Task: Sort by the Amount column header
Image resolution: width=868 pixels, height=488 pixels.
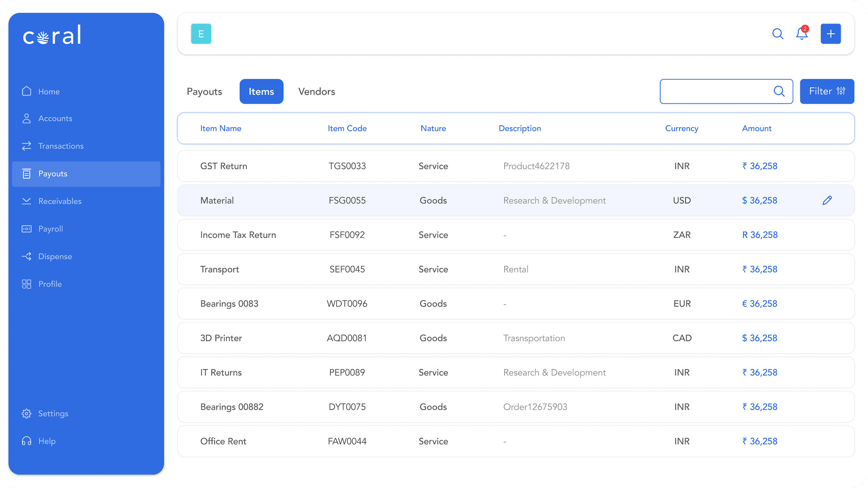Action: tap(756, 129)
